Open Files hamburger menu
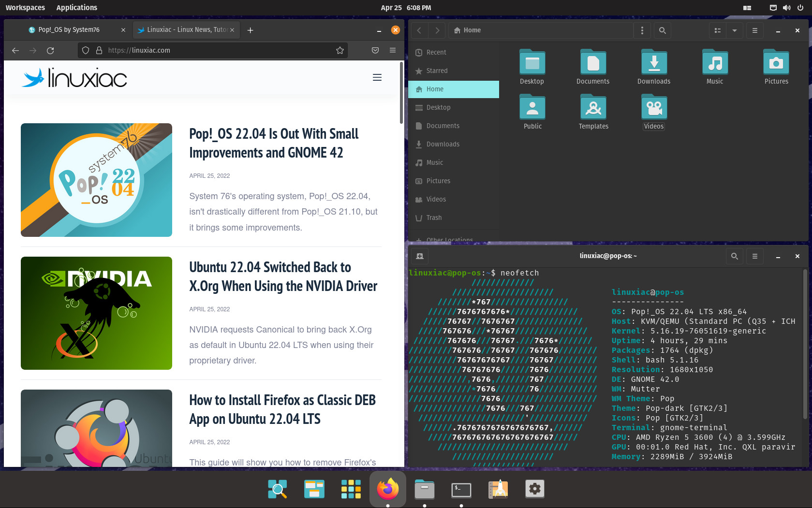 [755, 30]
